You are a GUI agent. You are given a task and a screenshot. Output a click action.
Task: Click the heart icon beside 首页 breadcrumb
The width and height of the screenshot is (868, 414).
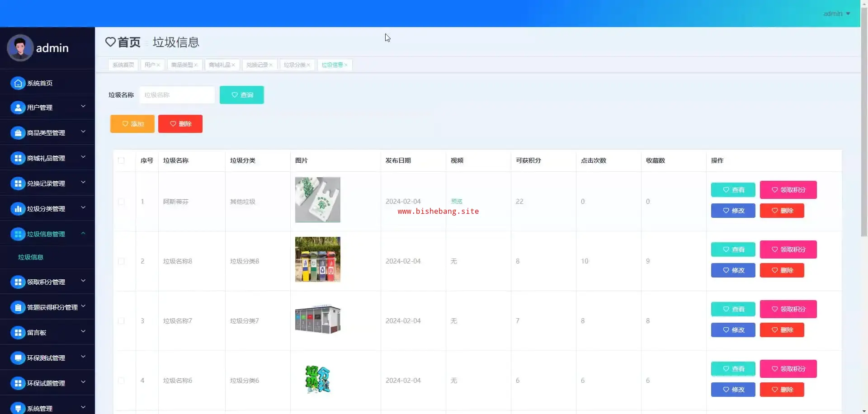(x=110, y=42)
